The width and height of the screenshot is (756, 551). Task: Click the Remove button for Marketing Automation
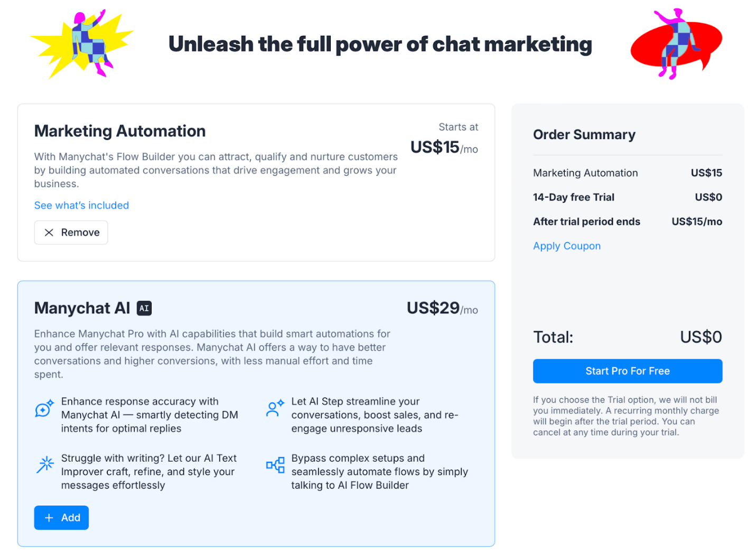point(71,232)
